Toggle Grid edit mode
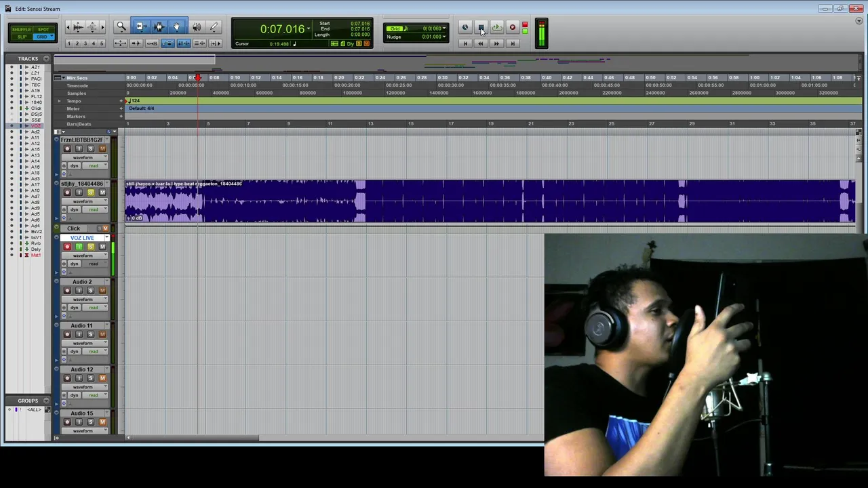 [x=43, y=37]
